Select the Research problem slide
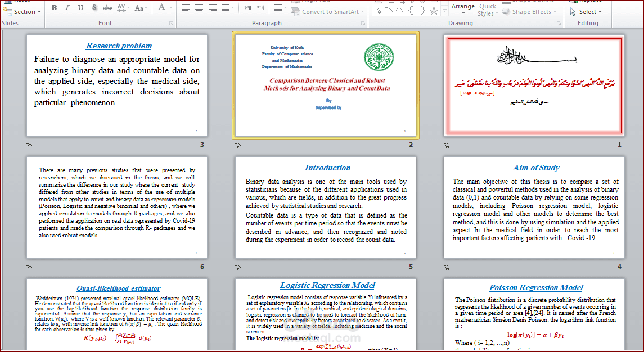 coord(117,85)
